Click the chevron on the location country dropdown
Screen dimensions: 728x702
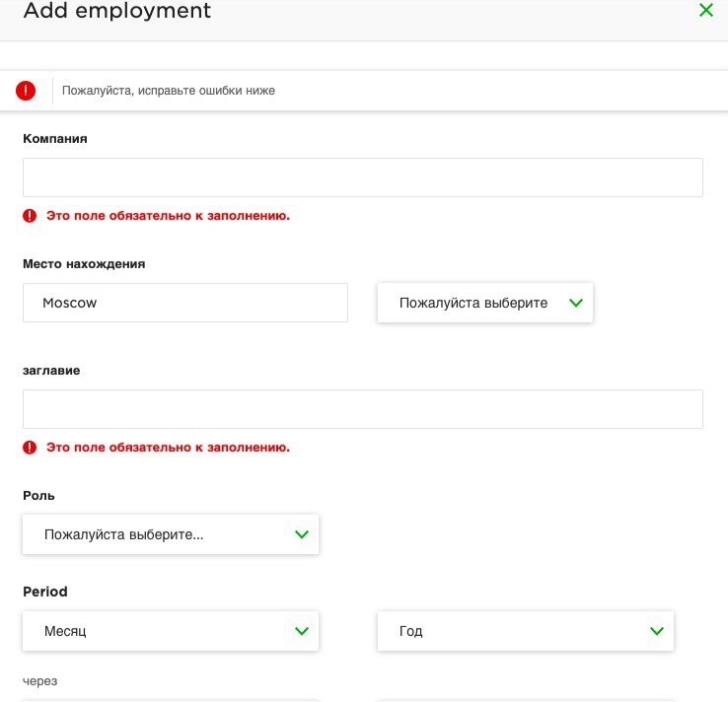(x=576, y=303)
